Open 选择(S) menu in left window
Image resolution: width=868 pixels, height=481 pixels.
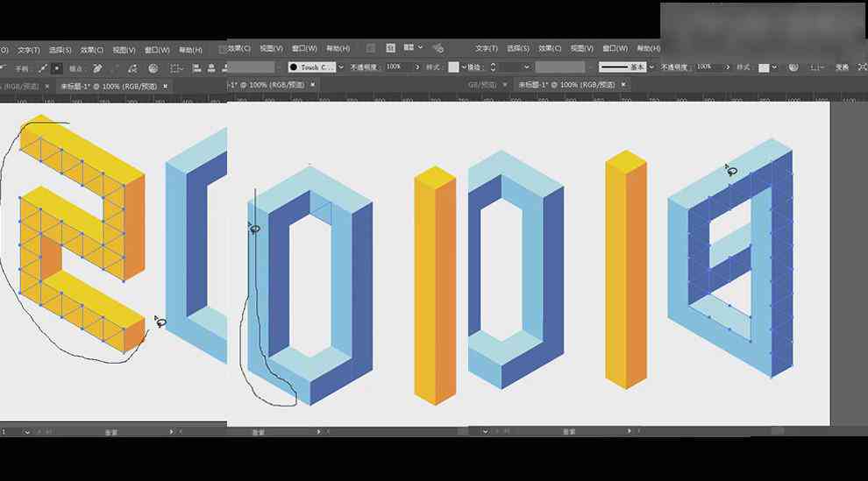[x=60, y=50]
